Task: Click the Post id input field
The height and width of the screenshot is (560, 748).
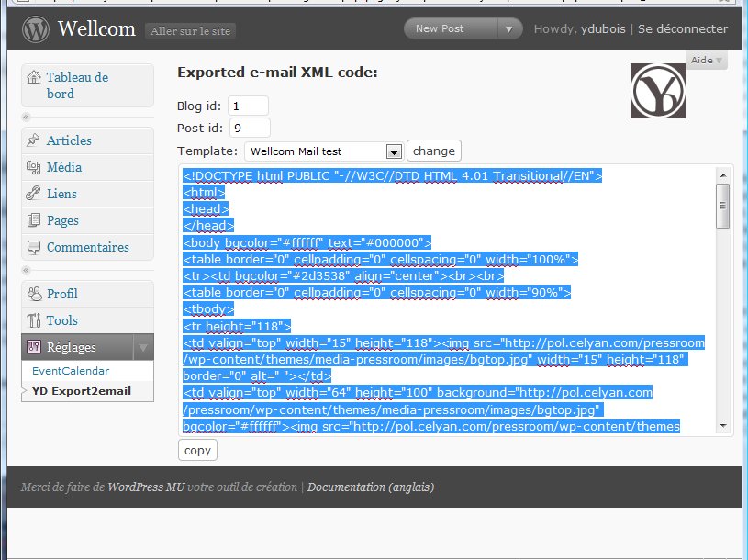Action: pos(250,129)
